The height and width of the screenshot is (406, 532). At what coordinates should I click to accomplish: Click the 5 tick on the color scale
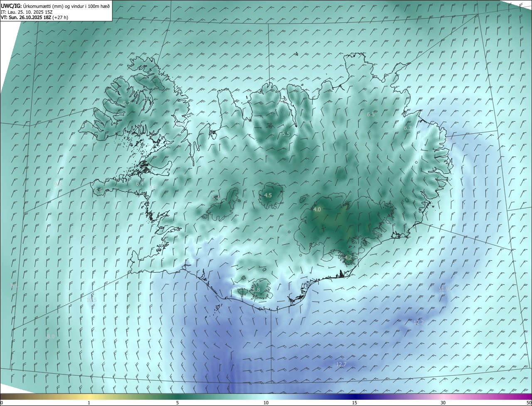tap(177, 403)
